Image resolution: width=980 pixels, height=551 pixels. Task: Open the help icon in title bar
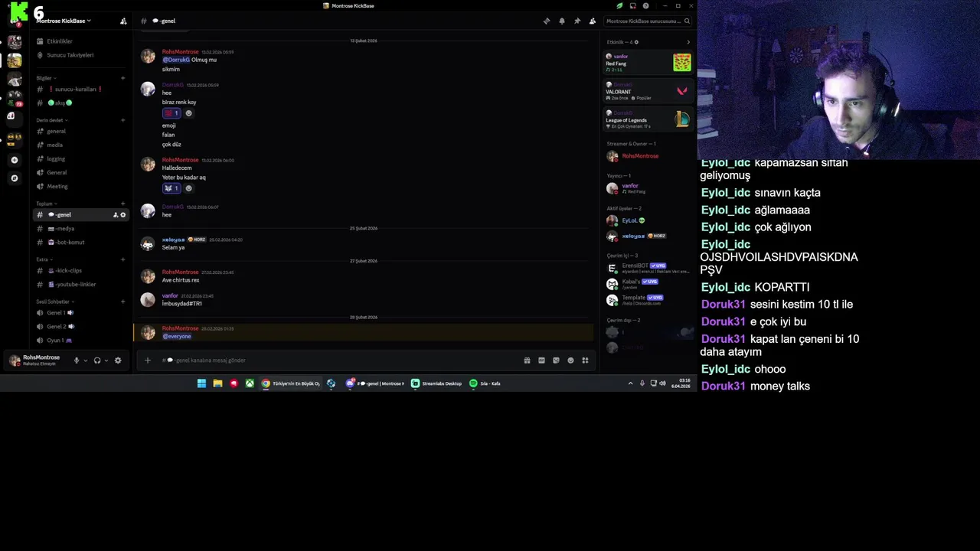646,6
